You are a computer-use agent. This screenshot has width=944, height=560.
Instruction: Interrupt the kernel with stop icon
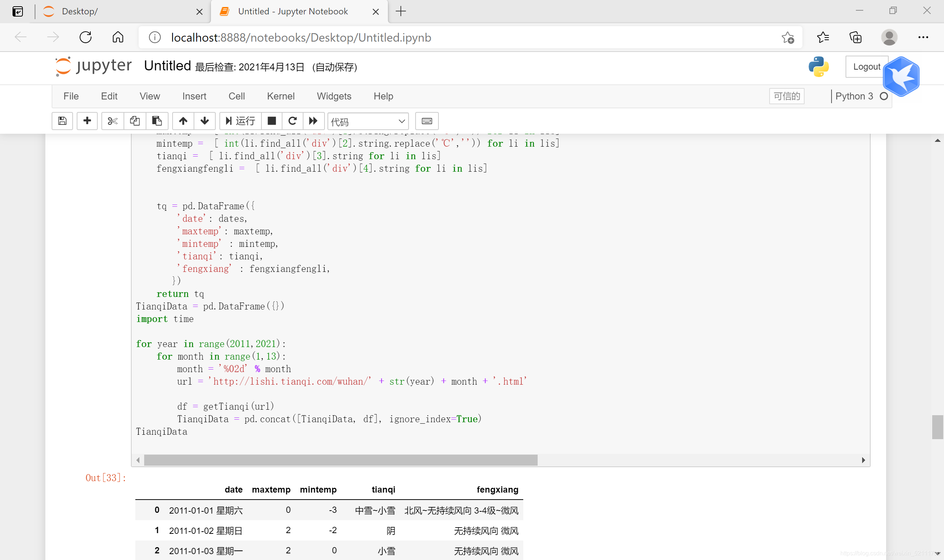click(271, 121)
